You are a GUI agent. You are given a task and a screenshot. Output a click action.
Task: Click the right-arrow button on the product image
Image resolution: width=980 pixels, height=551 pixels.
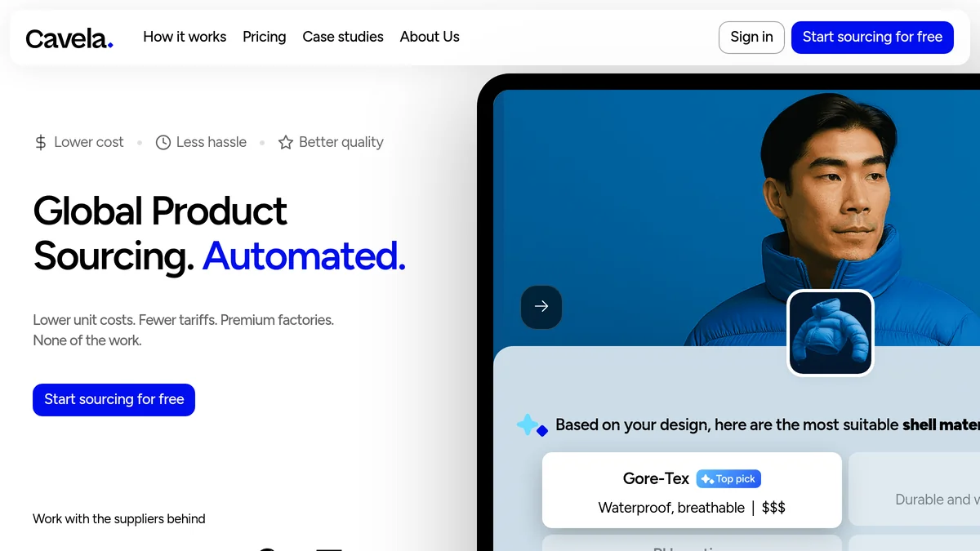(541, 307)
